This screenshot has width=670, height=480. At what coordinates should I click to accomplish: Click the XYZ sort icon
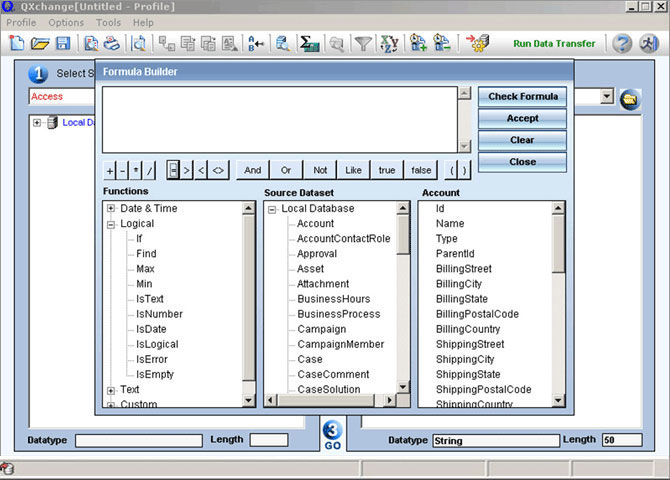click(x=389, y=44)
